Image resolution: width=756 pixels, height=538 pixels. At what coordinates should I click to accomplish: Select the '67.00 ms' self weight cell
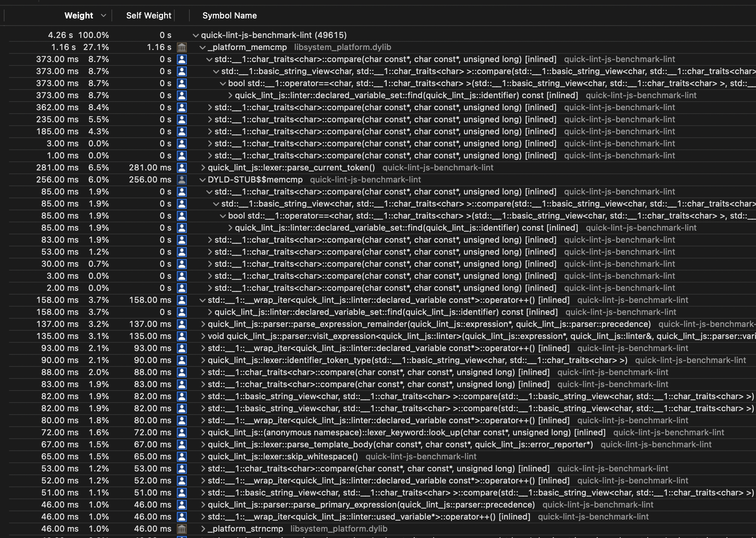[x=152, y=444]
